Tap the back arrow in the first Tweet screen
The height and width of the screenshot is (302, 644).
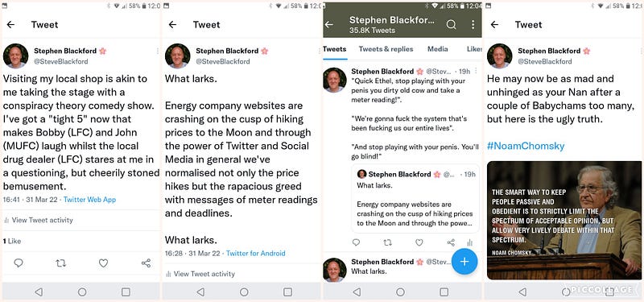tap(10, 25)
